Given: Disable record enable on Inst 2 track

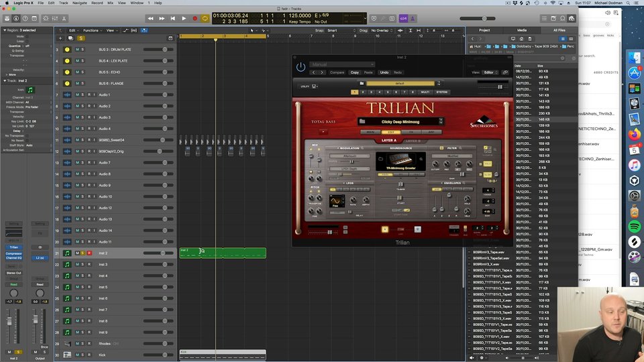Looking at the screenshot, I should [89, 253].
